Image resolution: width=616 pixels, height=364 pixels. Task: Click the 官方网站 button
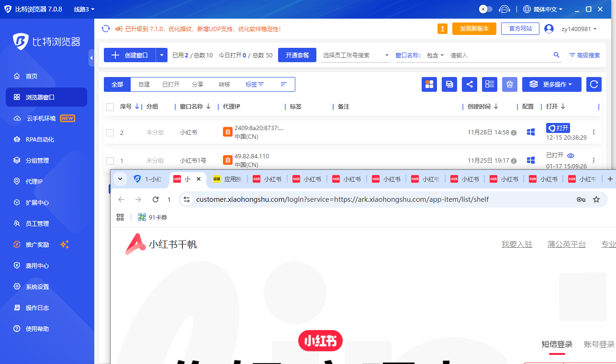(520, 29)
